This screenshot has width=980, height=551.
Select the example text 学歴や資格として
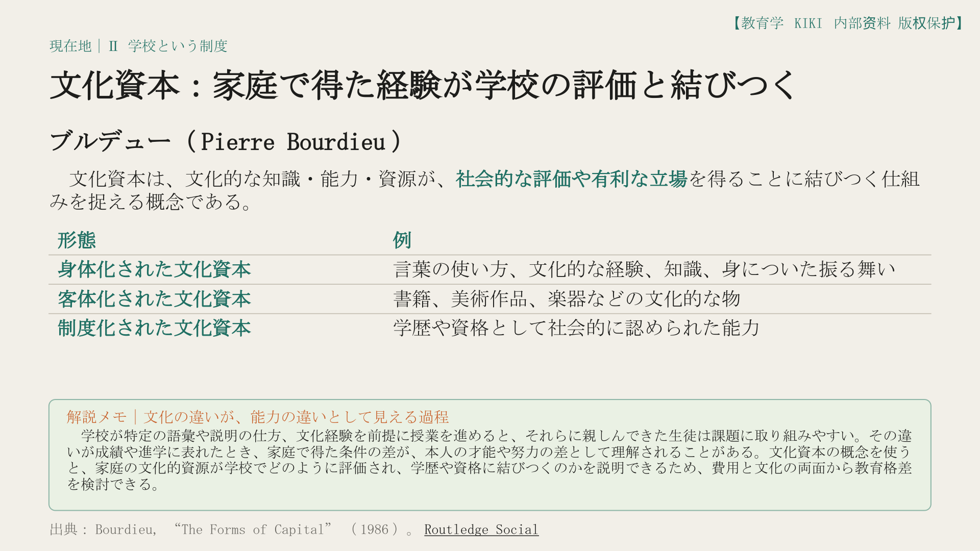[576, 328]
